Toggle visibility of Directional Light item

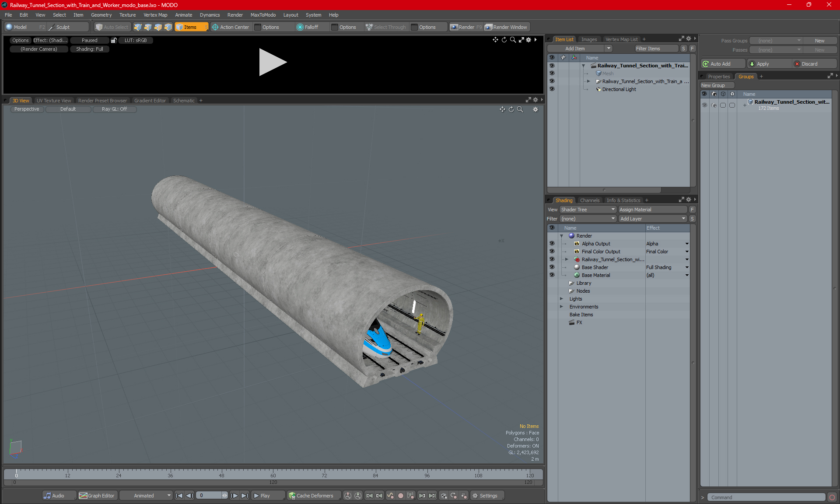click(552, 89)
